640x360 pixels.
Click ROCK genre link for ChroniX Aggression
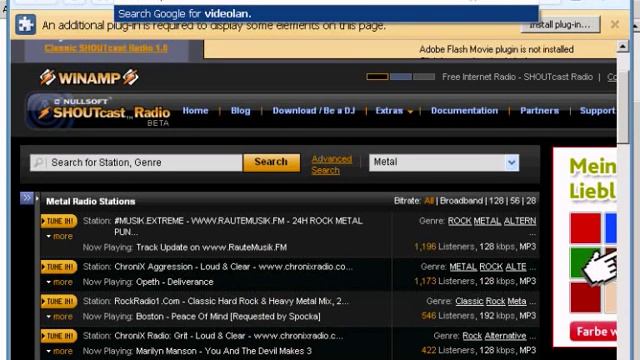pos(491,267)
